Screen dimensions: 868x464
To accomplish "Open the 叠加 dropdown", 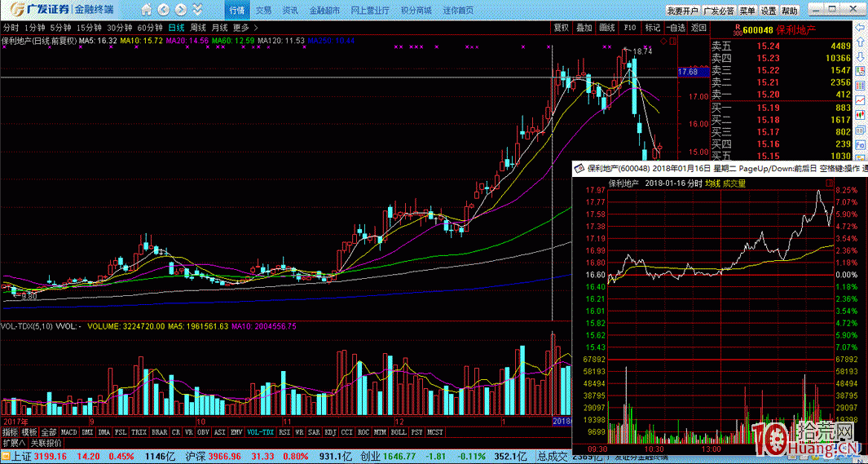I will coord(584,28).
